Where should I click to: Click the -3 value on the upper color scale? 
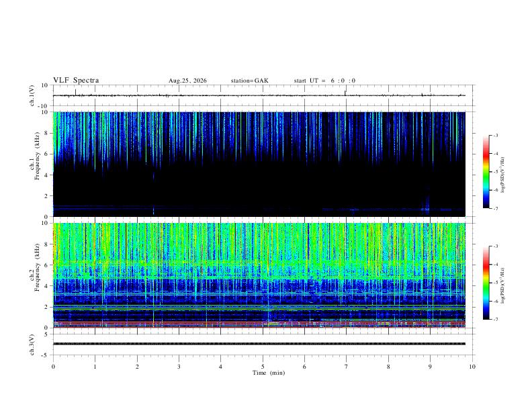coord(495,135)
